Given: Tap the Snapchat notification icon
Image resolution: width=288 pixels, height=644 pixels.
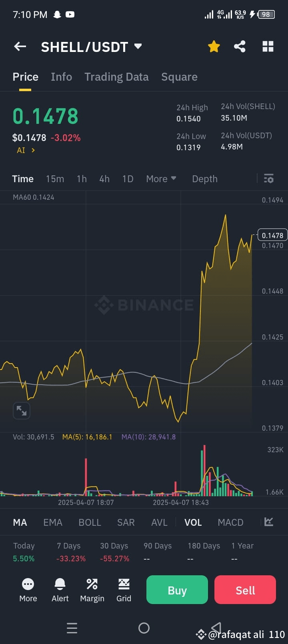Looking at the screenshot, I should [57, 14].
